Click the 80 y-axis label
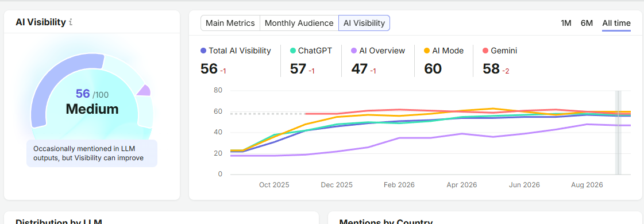Screen dimensions: 644x224 click(218, 90)
